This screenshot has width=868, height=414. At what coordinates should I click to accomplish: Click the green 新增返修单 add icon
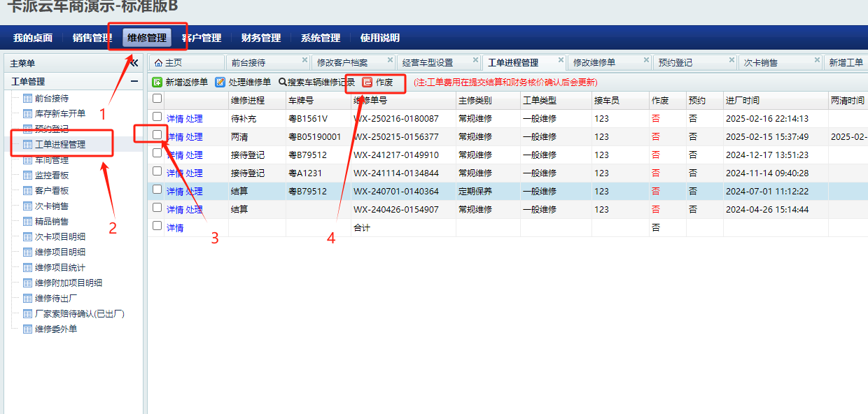pos(157,82)
